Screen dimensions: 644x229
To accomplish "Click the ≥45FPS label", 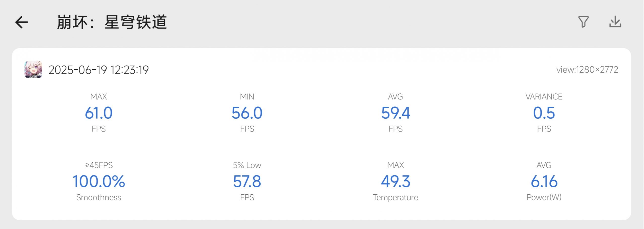I will pyautogui.click(x=99, y=165).
